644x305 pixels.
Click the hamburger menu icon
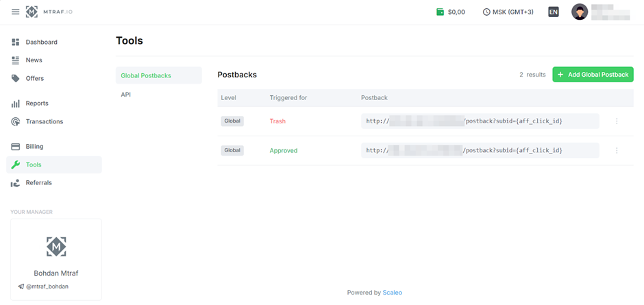(x=16, y=12)
